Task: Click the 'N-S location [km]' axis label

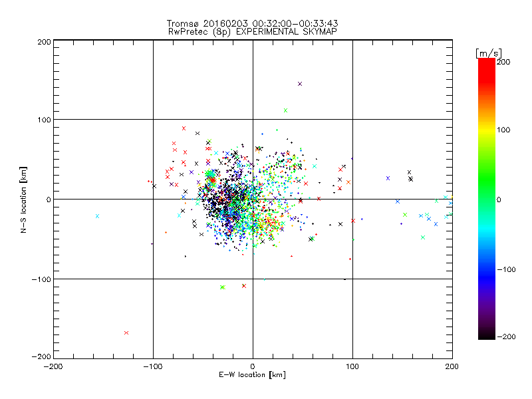Action: point(23,200)
